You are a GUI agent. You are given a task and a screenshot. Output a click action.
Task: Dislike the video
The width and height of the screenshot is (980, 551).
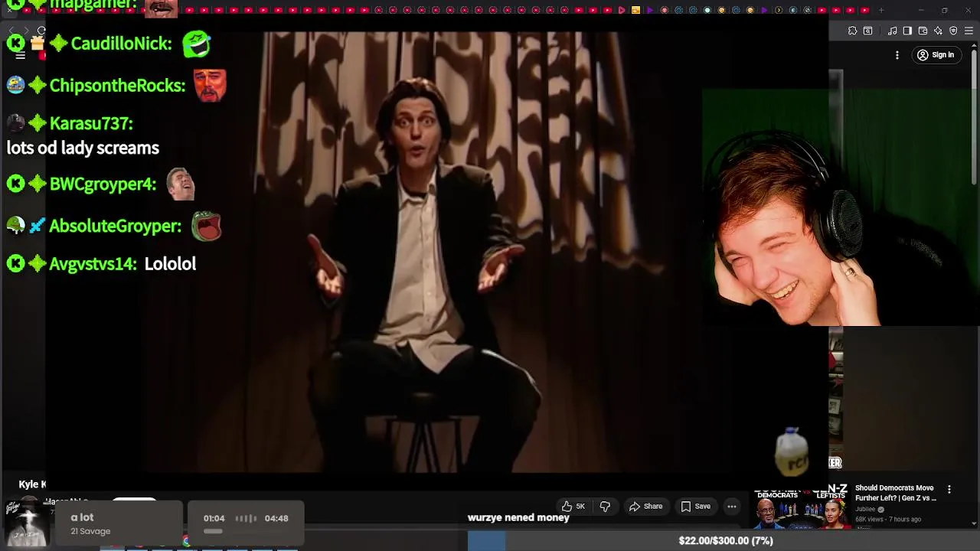[x=605, y=506]
